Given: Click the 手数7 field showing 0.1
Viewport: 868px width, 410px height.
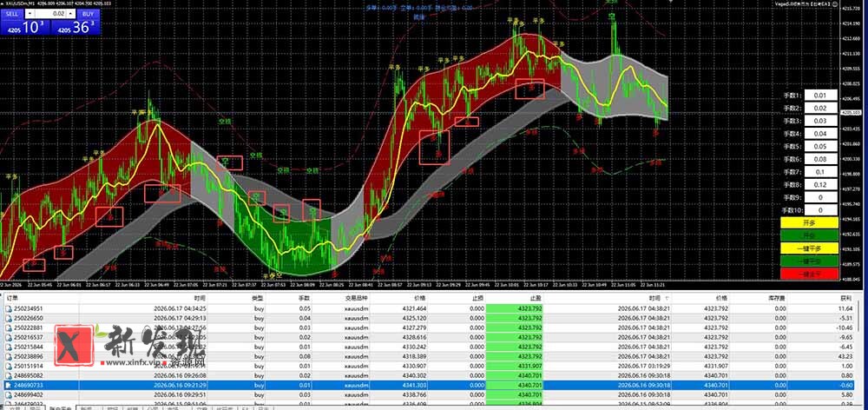Looking at the screenshot, I should pos(821,172).
